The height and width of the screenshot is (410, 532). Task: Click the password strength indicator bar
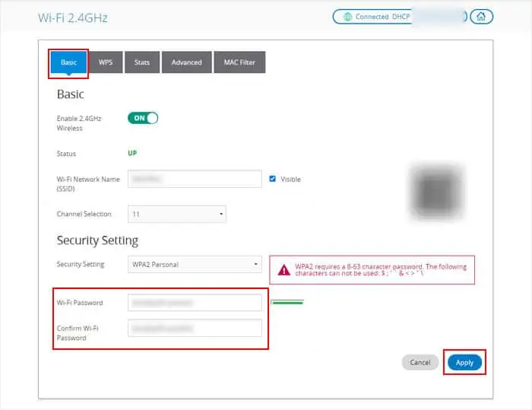tap(287, 302)
